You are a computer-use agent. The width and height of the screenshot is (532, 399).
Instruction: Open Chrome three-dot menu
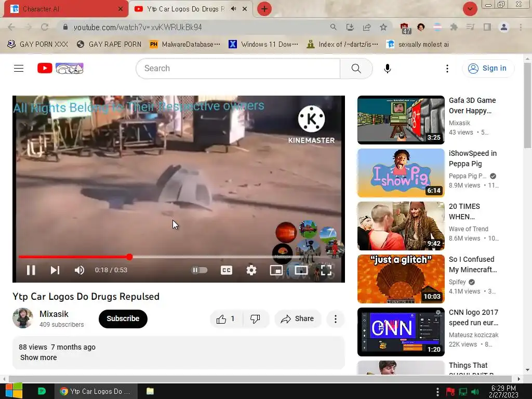pyautogui.click(x=521, y=27)
